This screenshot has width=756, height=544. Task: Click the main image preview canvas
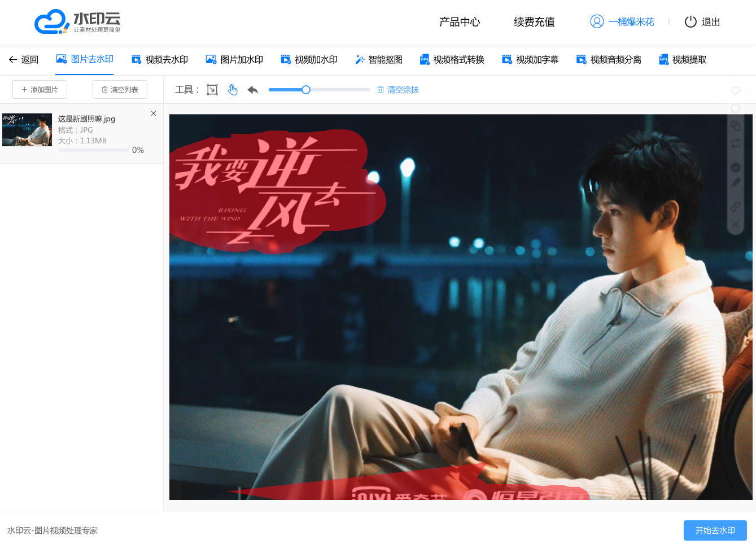pos(461,307)
